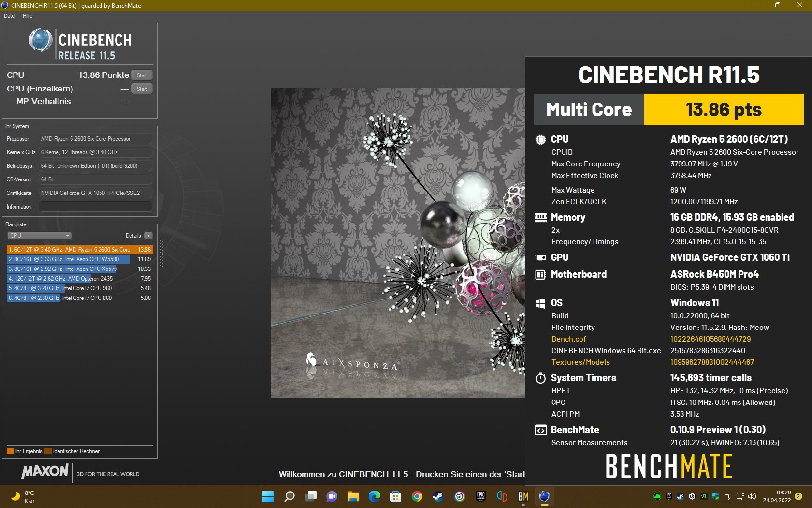Select the Intel Xeon CPU X5570 ranking row
This screenshot has width=812, height=508.
80,269
